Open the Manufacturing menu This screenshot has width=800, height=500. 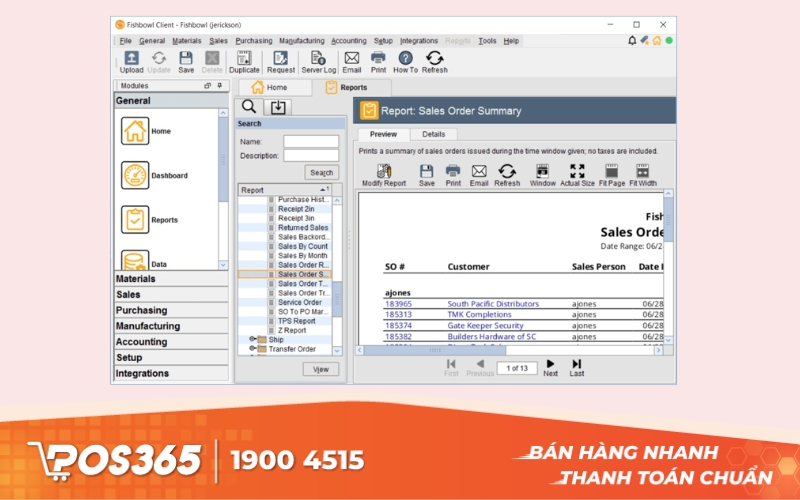302,41
